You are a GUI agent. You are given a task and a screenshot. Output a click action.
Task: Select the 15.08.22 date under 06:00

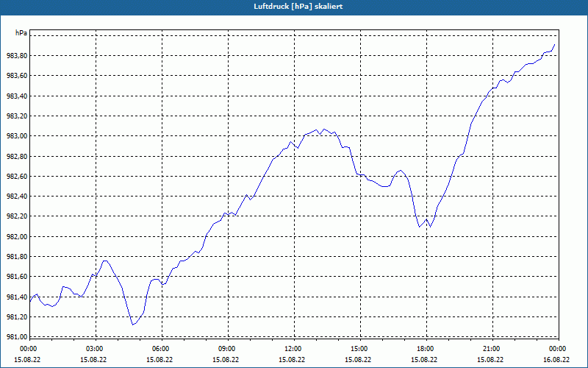[x=159, y=360]
